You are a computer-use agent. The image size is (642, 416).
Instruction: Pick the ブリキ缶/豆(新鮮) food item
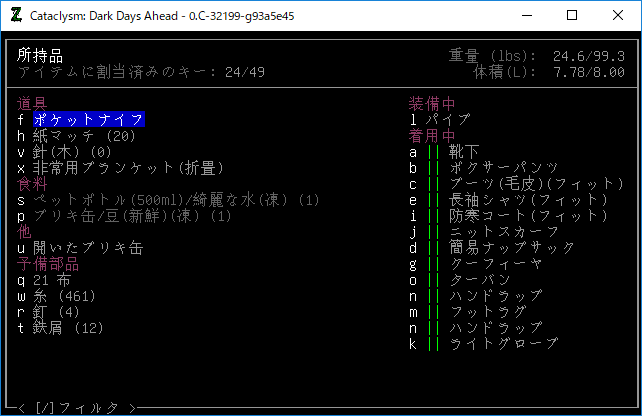tap(132, 216)
